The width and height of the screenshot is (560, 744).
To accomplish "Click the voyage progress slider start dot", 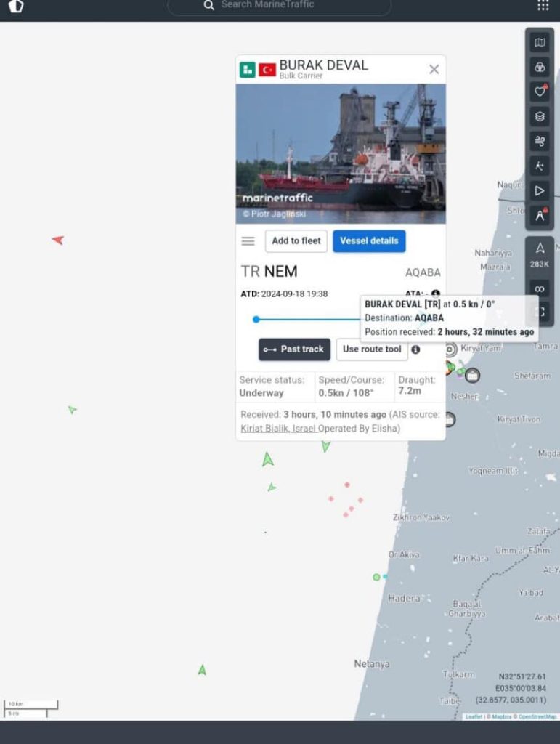I will 256,320.
